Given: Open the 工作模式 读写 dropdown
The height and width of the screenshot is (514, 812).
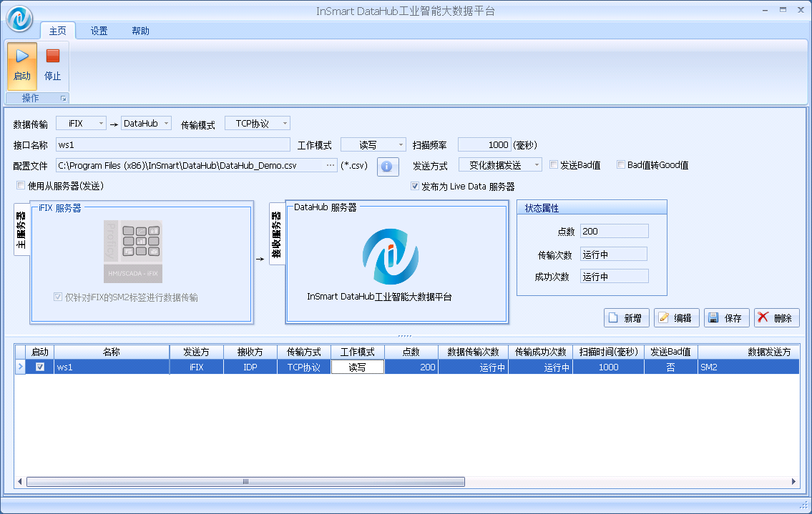Looking at the screenshot, I should point(373,145).
